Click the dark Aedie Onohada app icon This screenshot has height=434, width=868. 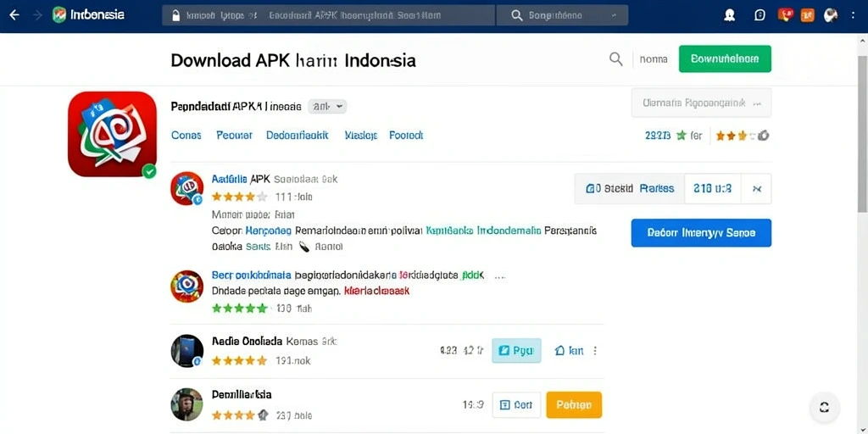186,351
